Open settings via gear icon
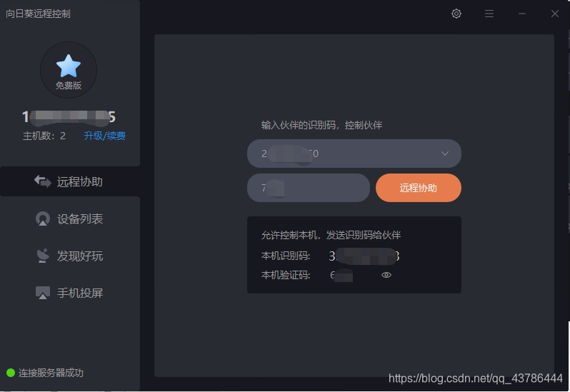 pos(456,14)
